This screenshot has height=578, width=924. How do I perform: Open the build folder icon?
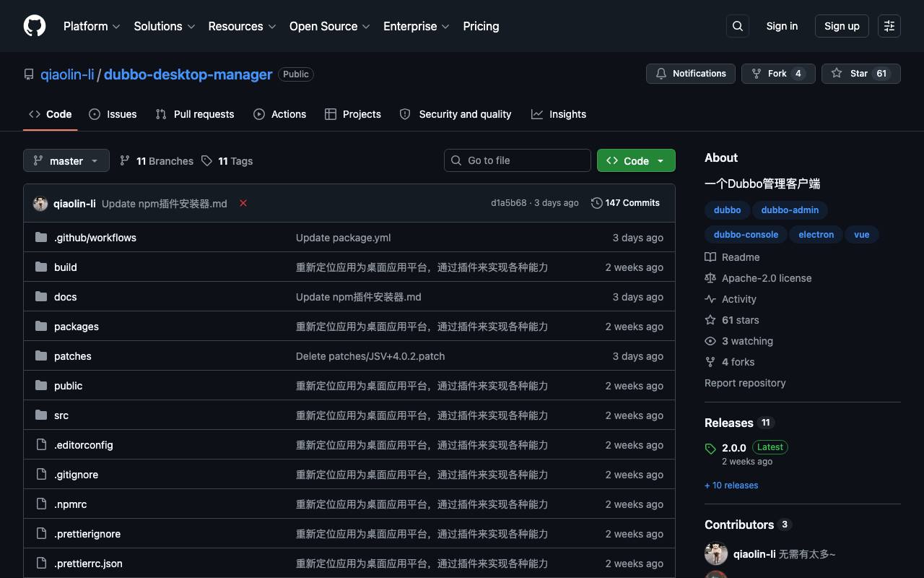41,267
